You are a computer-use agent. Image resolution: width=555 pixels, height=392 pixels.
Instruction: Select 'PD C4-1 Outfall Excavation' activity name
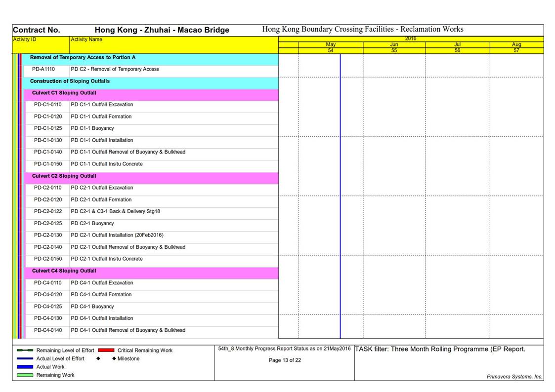point(102,283)
